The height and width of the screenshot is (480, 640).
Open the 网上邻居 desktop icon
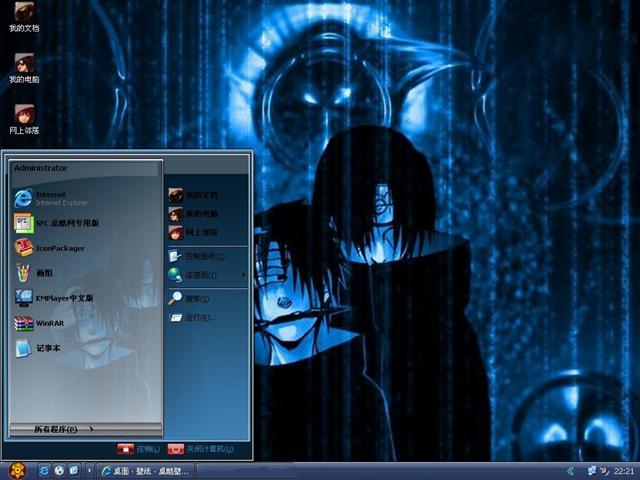click(x=24, y=119)
